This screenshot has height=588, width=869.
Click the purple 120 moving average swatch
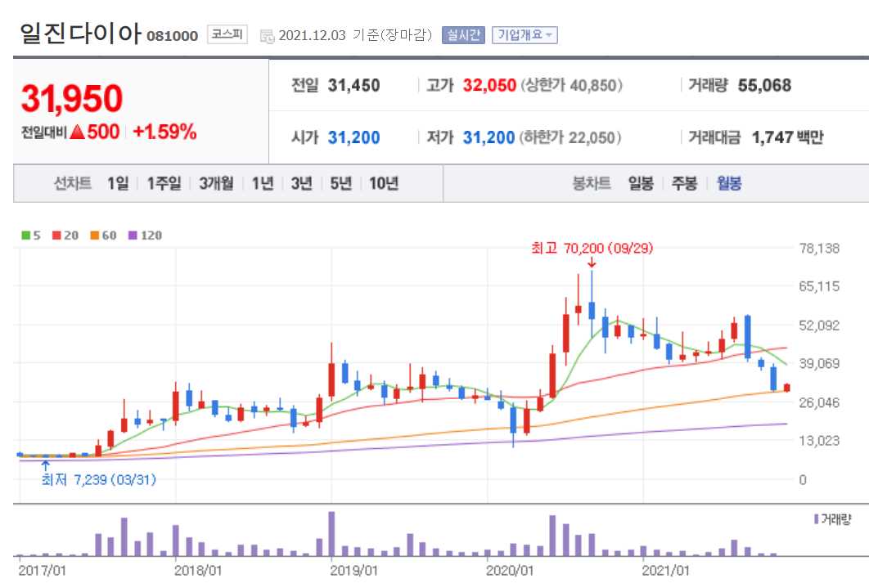coord(133,236)
